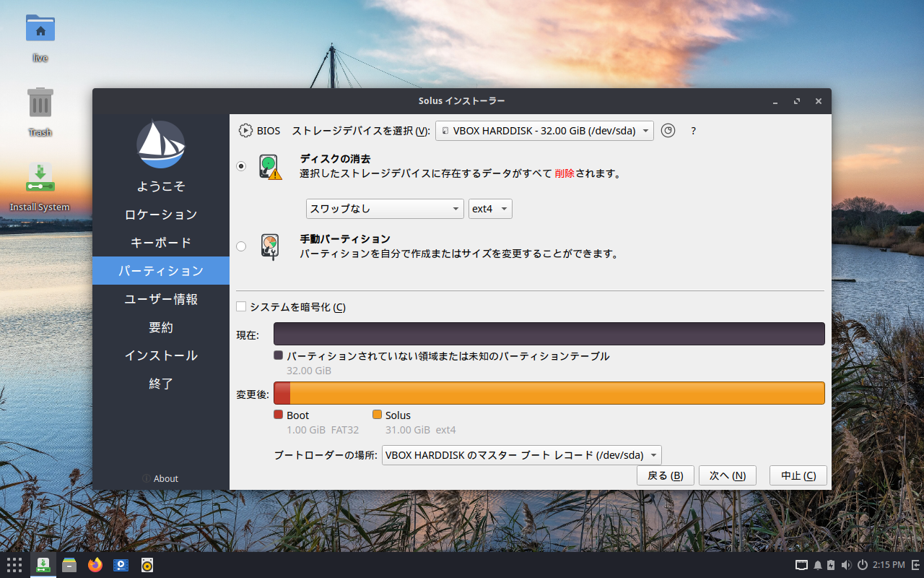Viewport: 924px width, 578px height.
Task: Open the VBOX HARDDISK storage device dropdown
Action: (544, 131)
